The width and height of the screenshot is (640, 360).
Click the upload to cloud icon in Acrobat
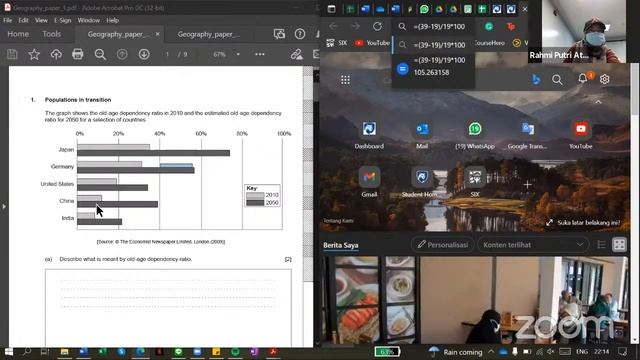pos(56,54)
